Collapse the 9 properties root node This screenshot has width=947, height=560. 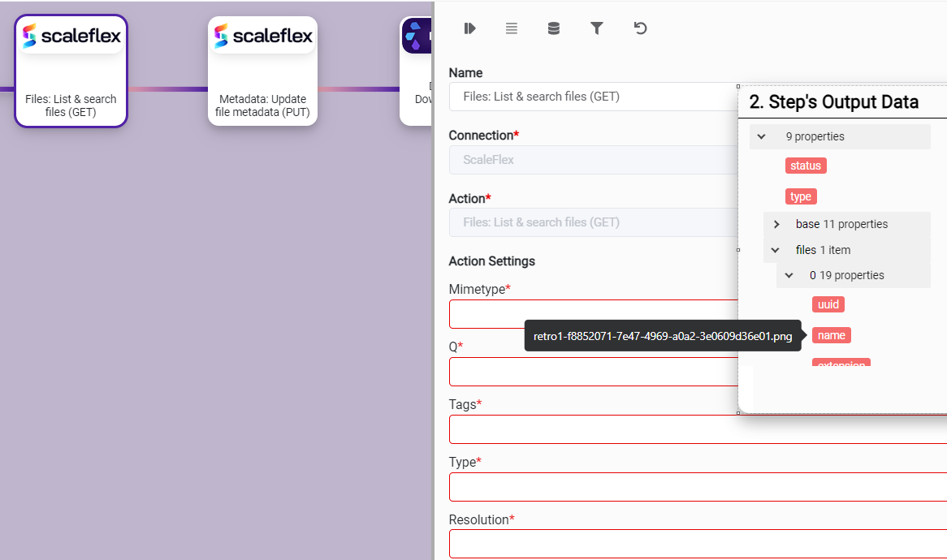762,136
